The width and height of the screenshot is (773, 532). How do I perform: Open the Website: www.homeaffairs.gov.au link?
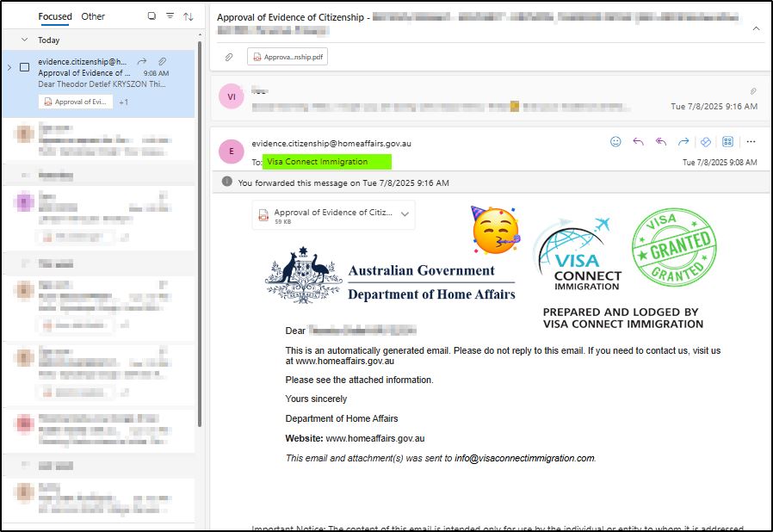point(375,438)
